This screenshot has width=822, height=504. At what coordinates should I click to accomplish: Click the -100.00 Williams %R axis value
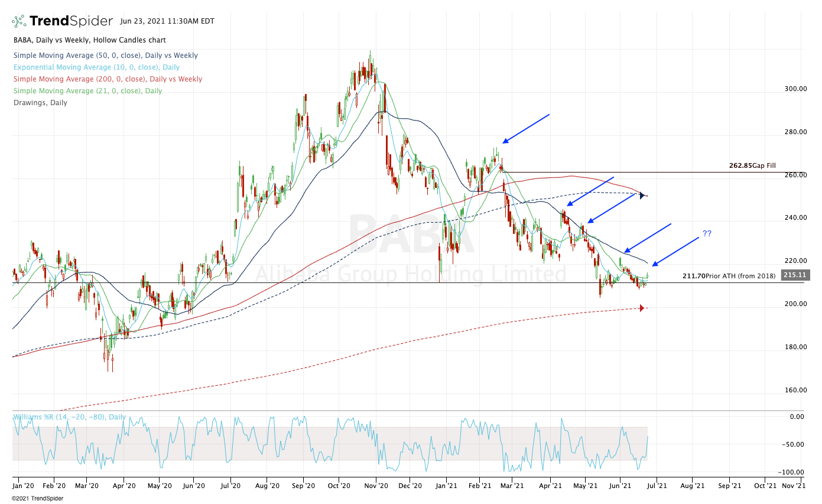[x=792, y=472]
